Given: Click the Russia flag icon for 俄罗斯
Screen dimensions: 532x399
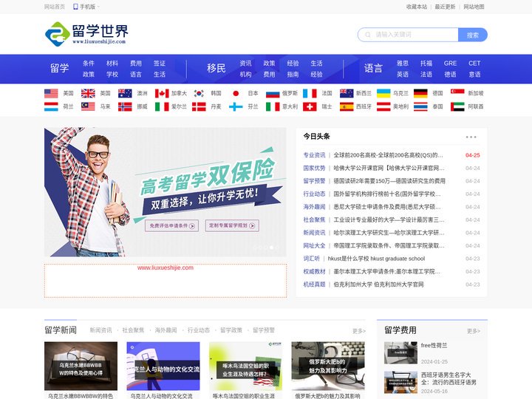Looking at the screenshot, I should tap(273, 93).
